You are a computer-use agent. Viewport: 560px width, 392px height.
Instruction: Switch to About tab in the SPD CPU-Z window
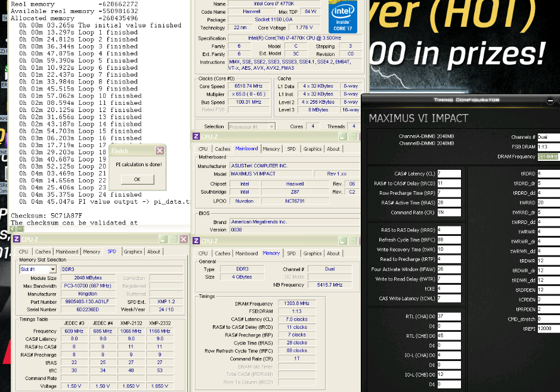(x=154, y=251)
